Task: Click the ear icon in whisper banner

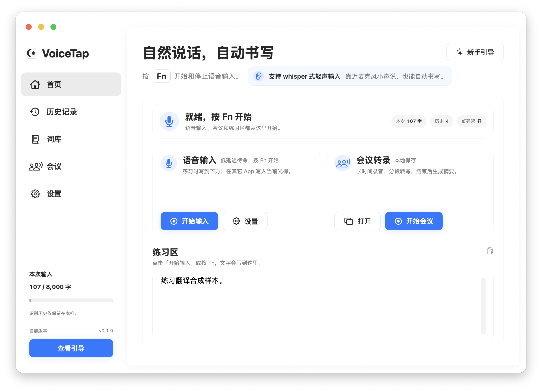Action: coord(259,76)
